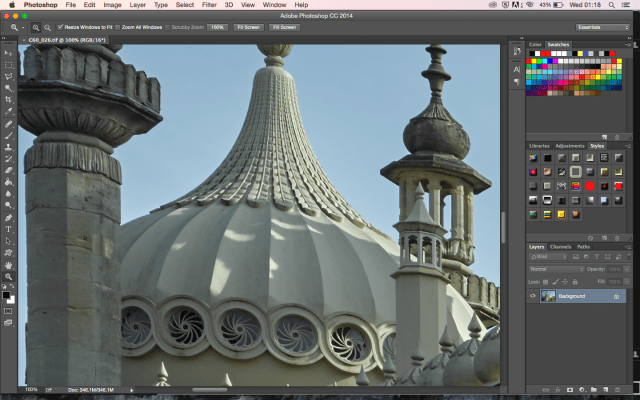Hide the Background layer visibility eye
This screenshot has height=400, width=640.
(x=532, y=296)
